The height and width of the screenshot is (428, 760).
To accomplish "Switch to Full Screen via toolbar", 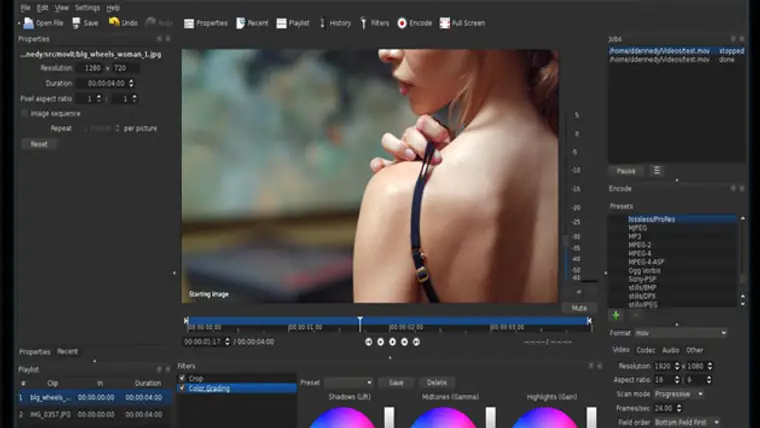I will coord(444,23).
